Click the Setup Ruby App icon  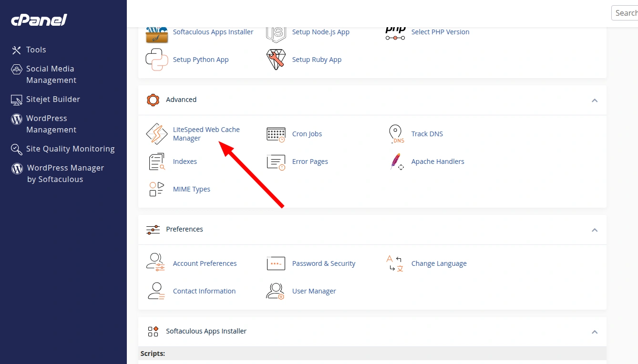coord(276,60)
